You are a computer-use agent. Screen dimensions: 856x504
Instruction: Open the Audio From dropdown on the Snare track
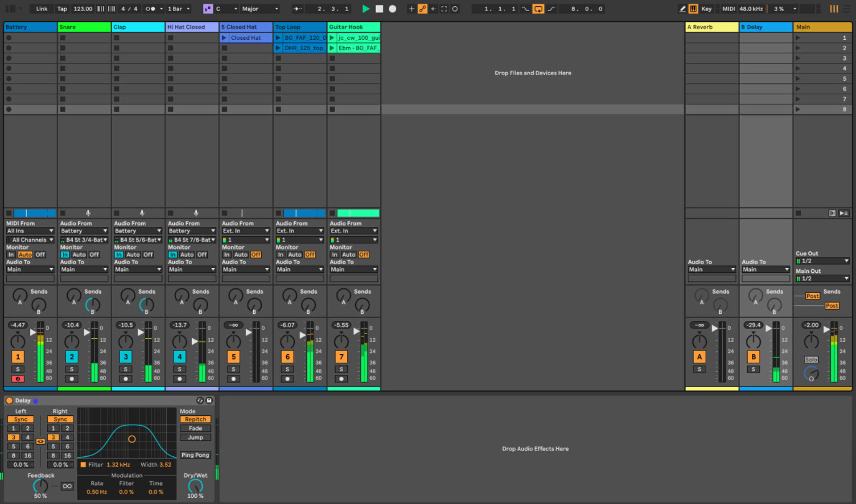click(84, 230)
